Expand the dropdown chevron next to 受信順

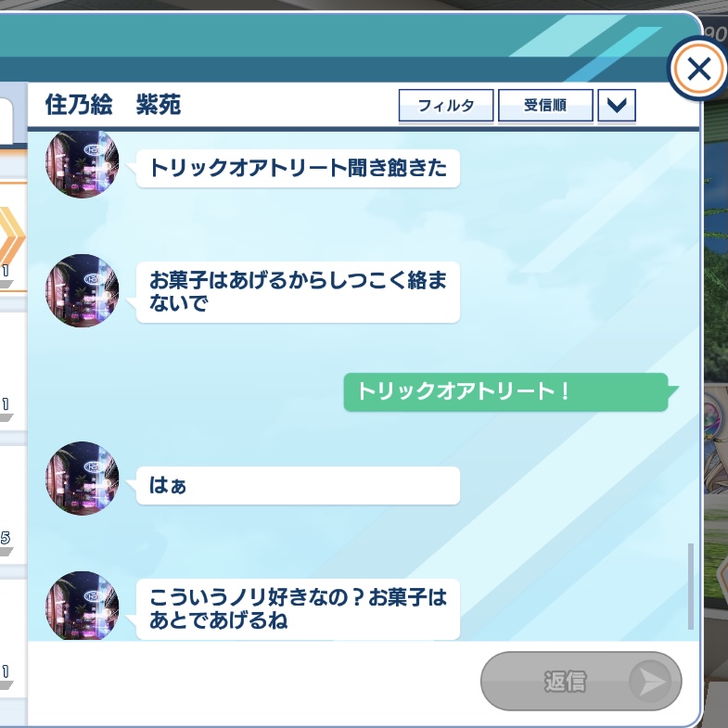click(617, 106)
